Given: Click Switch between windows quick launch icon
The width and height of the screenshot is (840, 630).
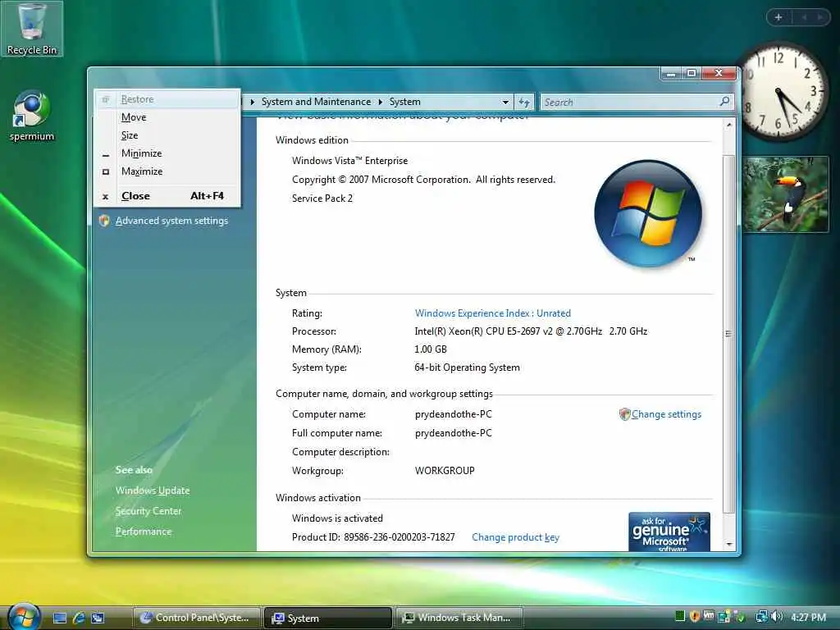Looking at the screenshot, I should click(x=98, y=618).
